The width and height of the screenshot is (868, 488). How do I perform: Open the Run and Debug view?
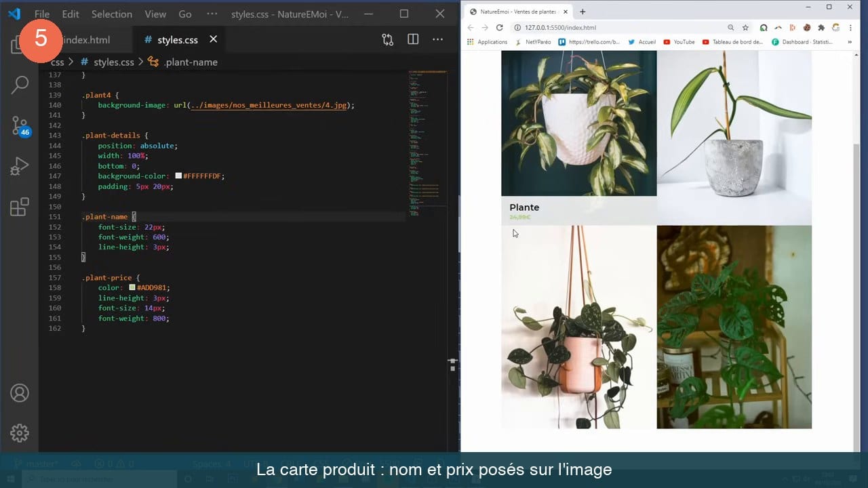[20, 166]
